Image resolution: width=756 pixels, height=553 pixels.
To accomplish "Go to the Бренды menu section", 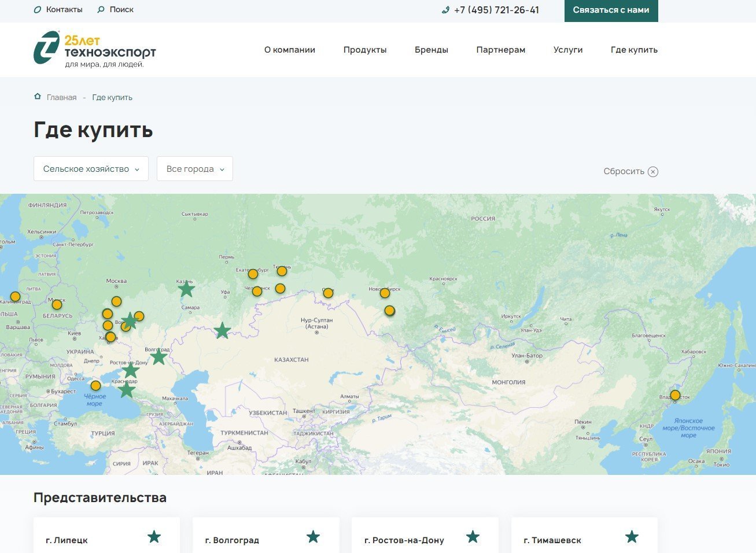I will pyautogui.click(x=431, y=50).
